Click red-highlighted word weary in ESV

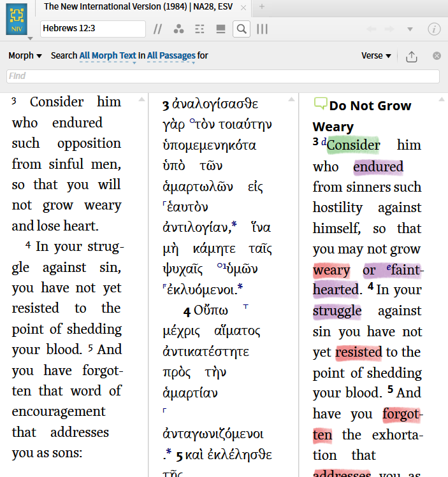click(331, 271)
